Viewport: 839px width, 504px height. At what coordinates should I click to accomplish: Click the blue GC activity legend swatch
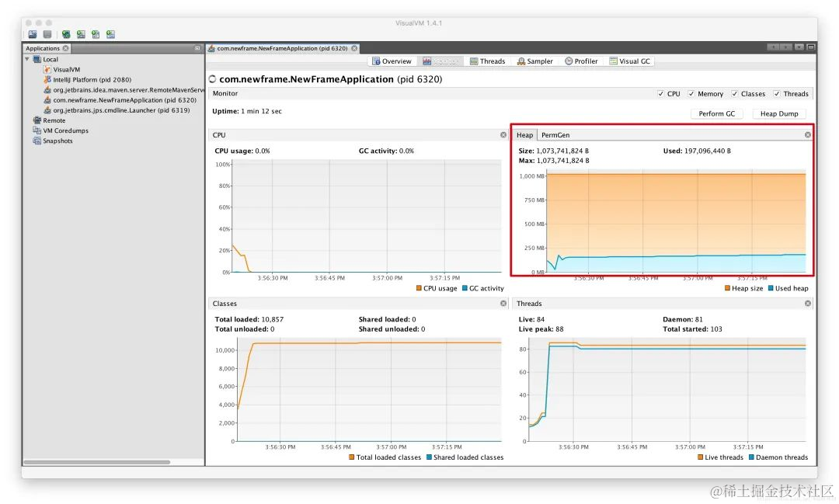tap(465, 288)
